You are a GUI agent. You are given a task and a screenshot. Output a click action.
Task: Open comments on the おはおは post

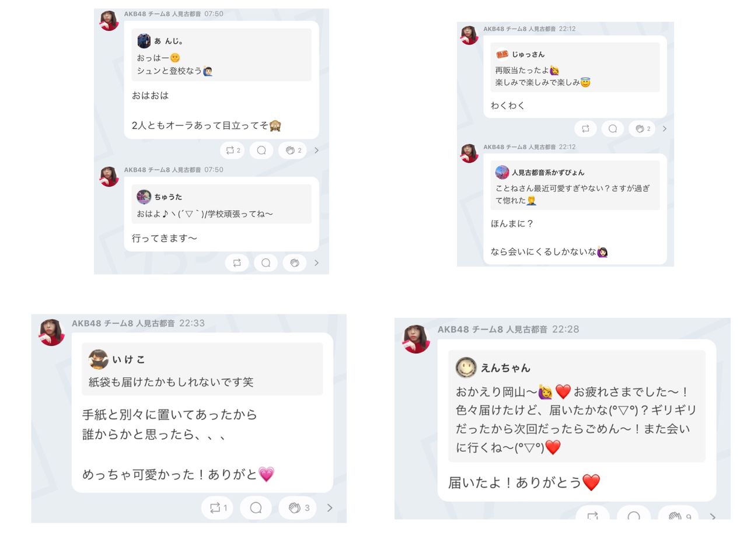tap(261, 150)
